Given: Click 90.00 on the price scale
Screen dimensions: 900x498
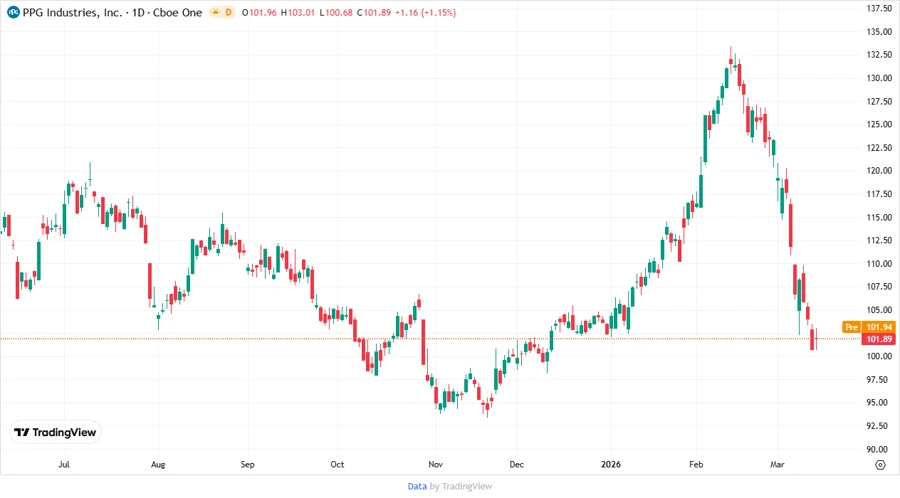Looking at the screenshot, I should coord(879,449).
